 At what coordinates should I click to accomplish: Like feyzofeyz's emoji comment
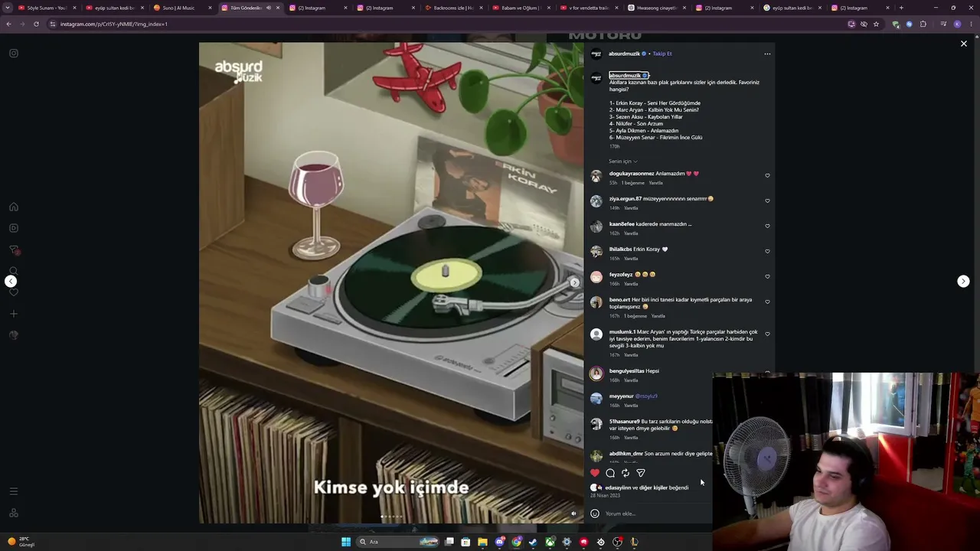tap(767, 276)
